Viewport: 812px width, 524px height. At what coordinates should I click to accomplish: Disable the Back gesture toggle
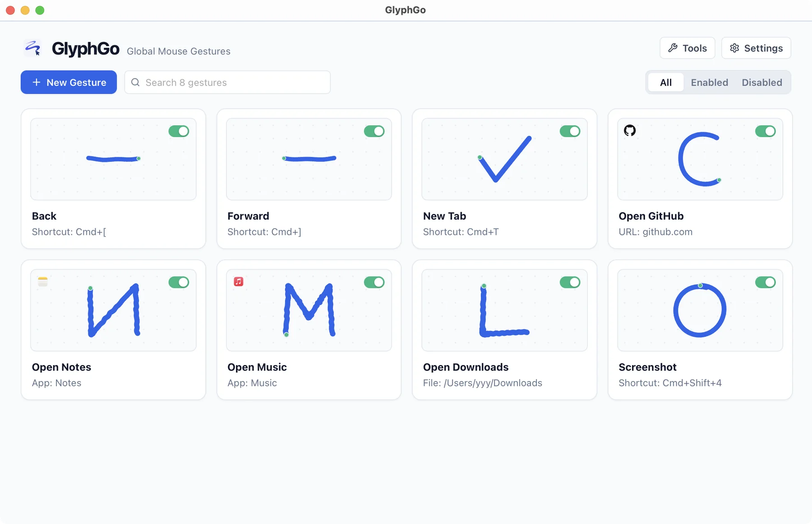179,131
